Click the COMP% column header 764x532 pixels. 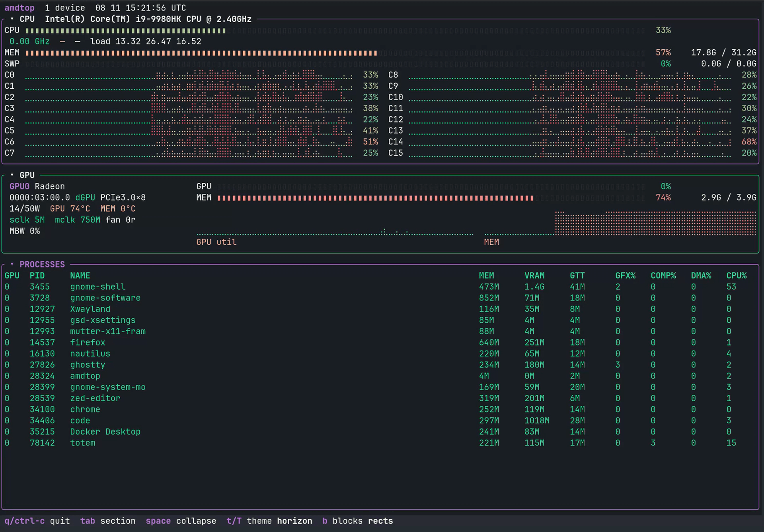tap(663, 276)
